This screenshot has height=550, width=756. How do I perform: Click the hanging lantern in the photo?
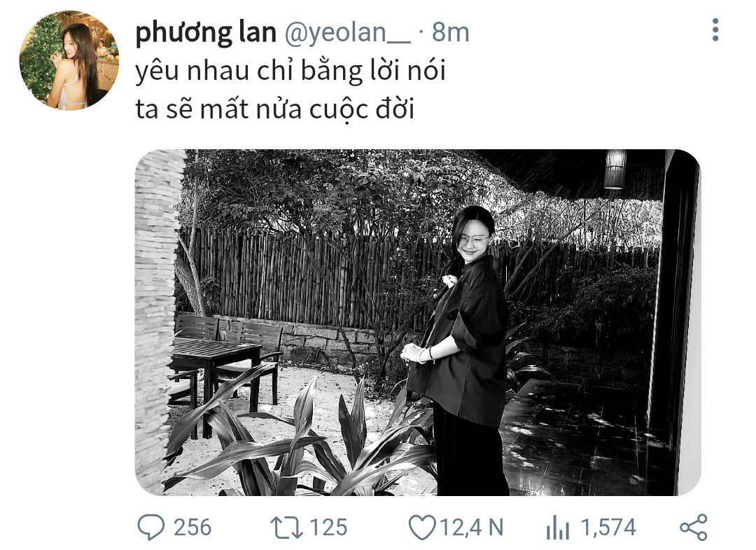(x=615, y=169)
